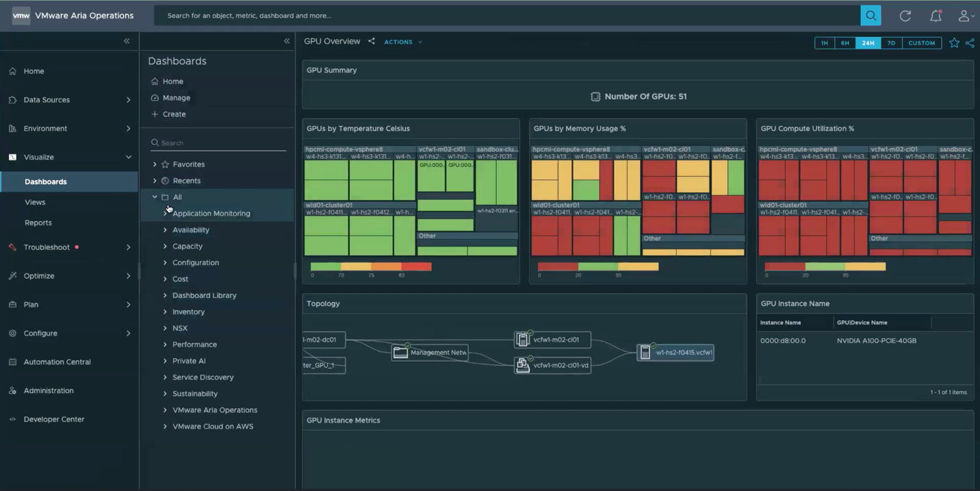
Task: Click the search magnifier button
Action: [871, 15]
